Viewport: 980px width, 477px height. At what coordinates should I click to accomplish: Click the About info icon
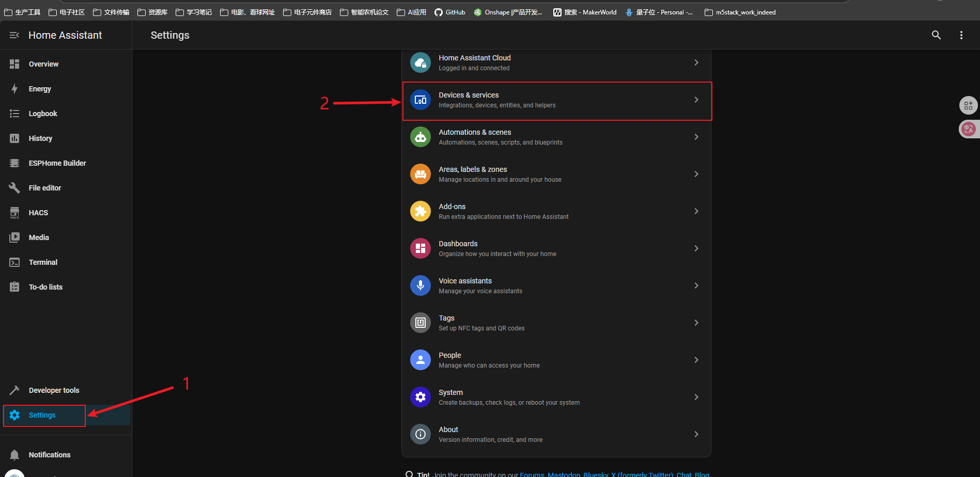tap(421, 434)
